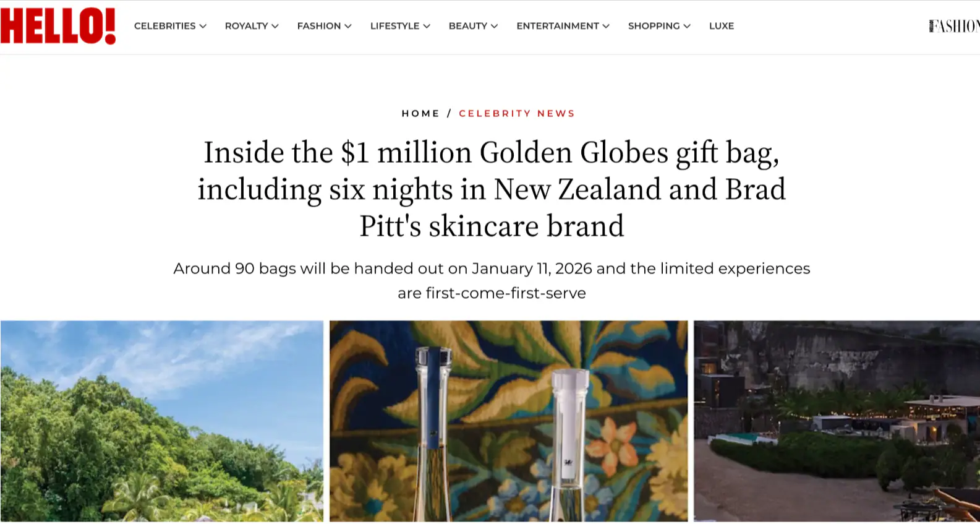Click the Celebrities navigation label
980x524 pixels.
coord(164,26)
